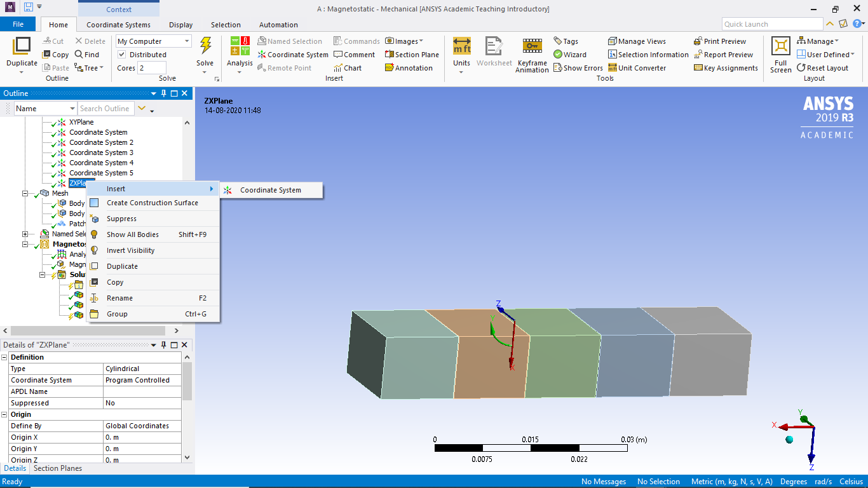The width and height of the screenshot is (868, 488).
Task: Choose Coordinate System in the Insert submenu
Action: click(x=271, y=190)
